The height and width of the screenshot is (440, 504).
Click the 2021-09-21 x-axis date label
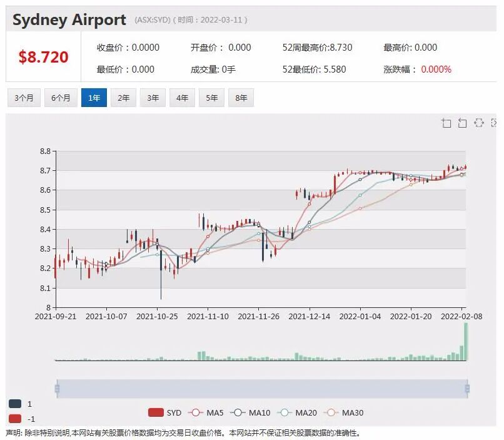[x=56, y=317]
